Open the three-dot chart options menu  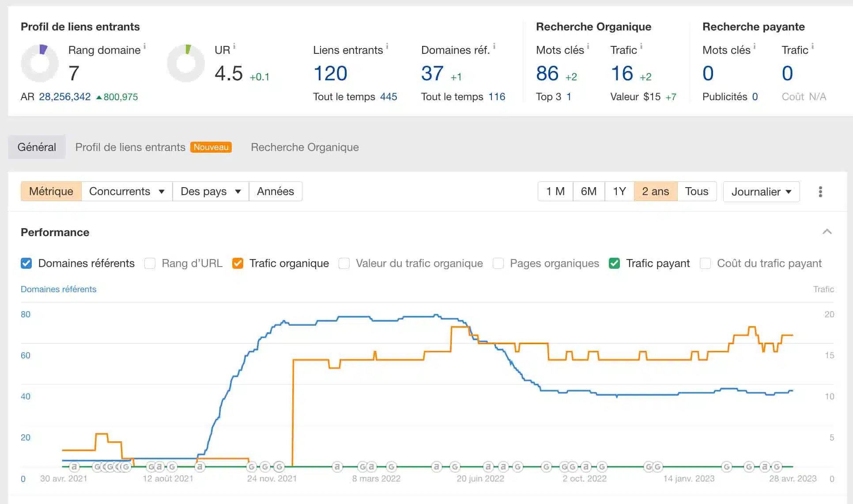coord(820,192)
